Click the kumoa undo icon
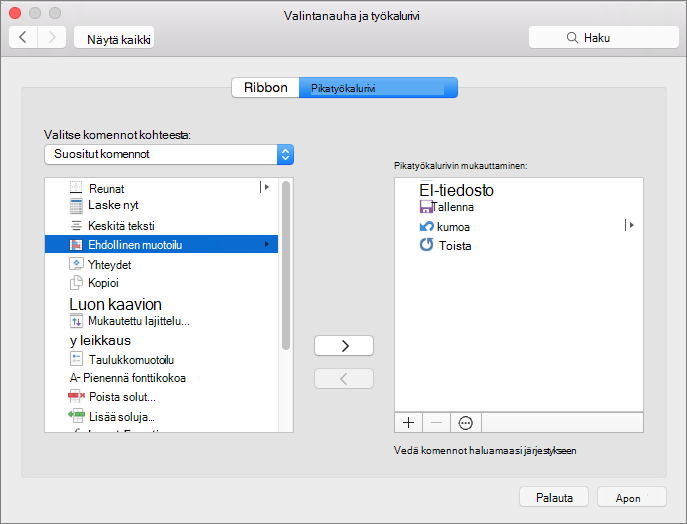The image size is (687, 524). (x=426, y=226)
